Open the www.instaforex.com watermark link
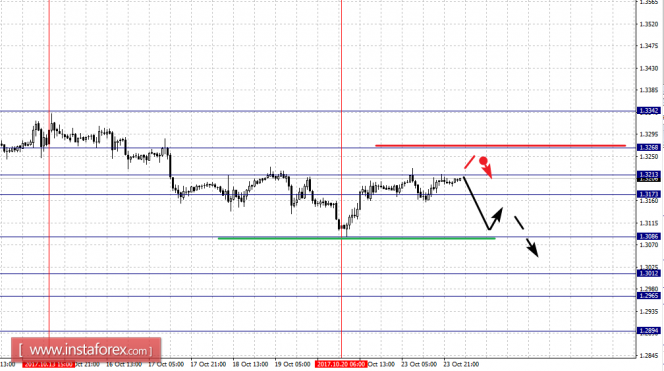Viewport: 664px width, 371px height. tap(86, 350)
